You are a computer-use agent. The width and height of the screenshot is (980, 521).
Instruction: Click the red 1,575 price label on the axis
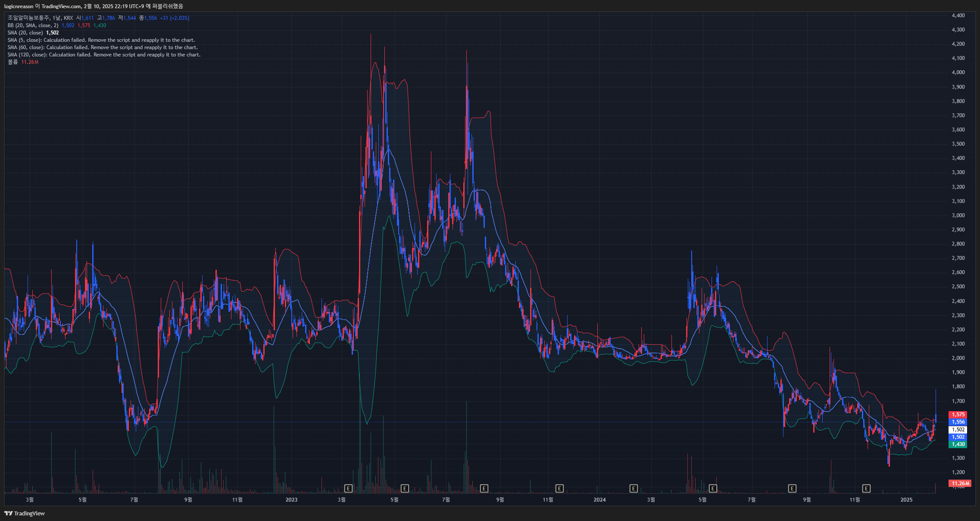(x=958, y=415)
